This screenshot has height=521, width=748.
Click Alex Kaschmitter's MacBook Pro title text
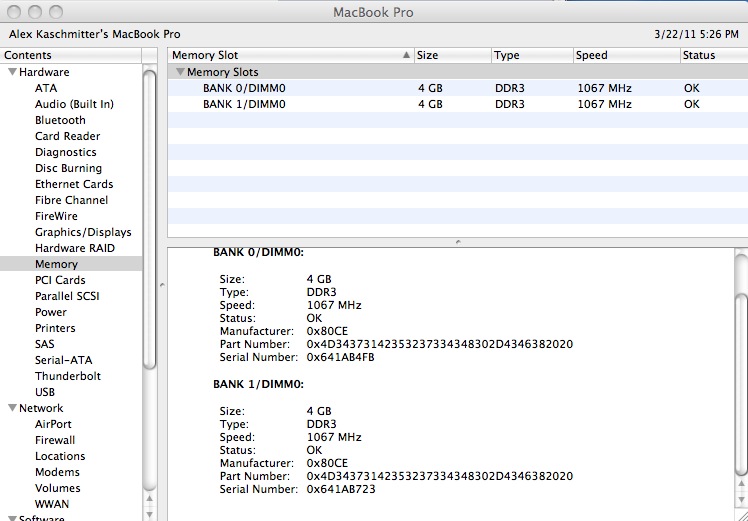94,34
